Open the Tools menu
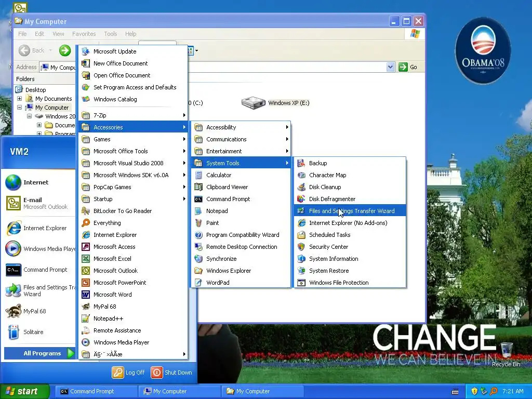This screenshot has height=399, width=532. coord(110,34)
